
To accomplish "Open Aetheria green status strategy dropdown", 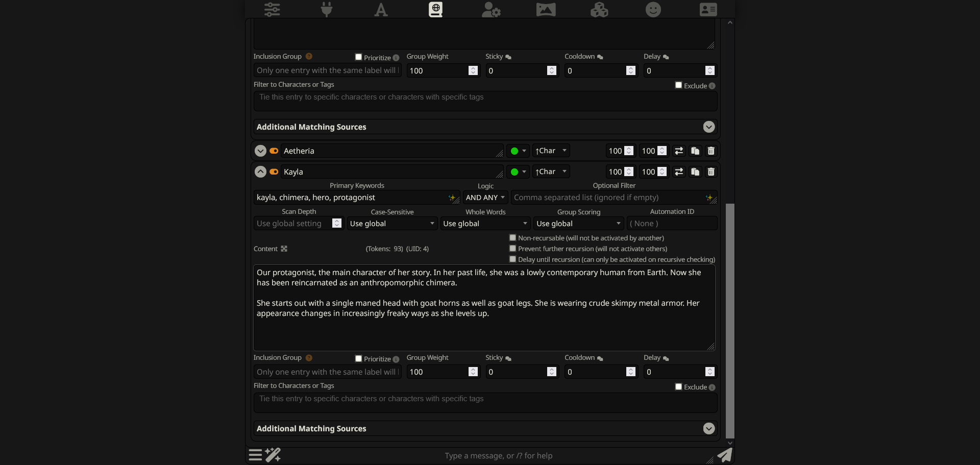I will tap(518, 151).
